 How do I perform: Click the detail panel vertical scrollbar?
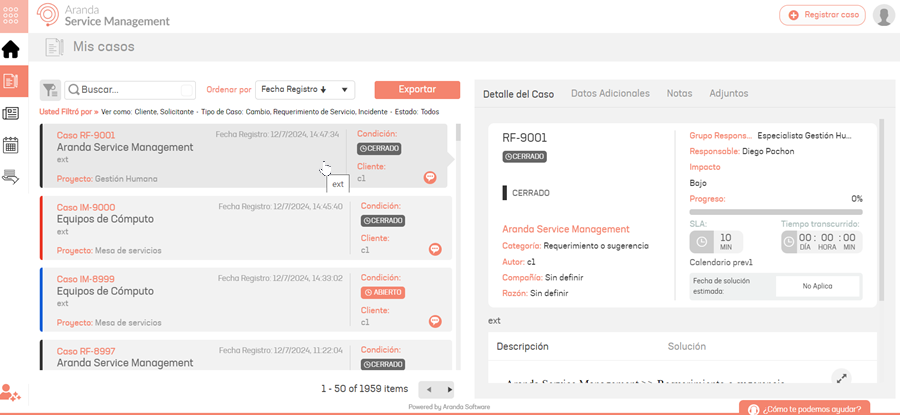[882, 212]
